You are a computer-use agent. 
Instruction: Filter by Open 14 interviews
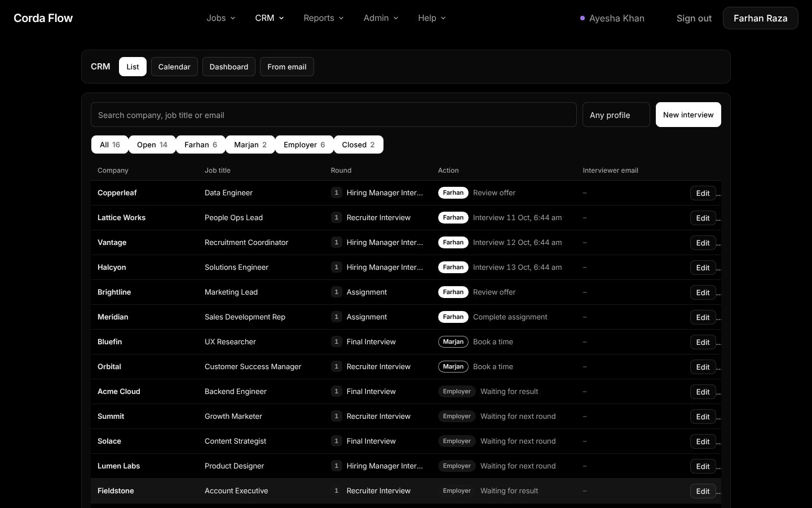click(152, 144)
